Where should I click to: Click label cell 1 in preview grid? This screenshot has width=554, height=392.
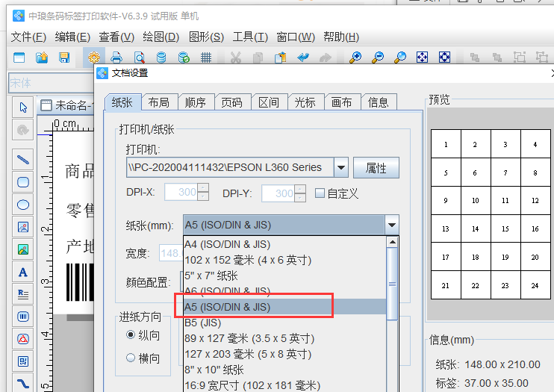pyautogui.click(x=446, y=145)
